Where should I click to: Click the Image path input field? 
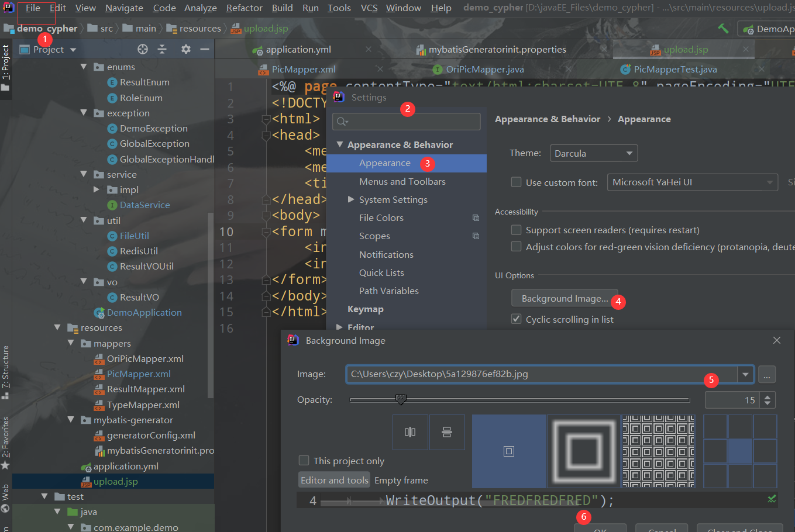point(542,374)
